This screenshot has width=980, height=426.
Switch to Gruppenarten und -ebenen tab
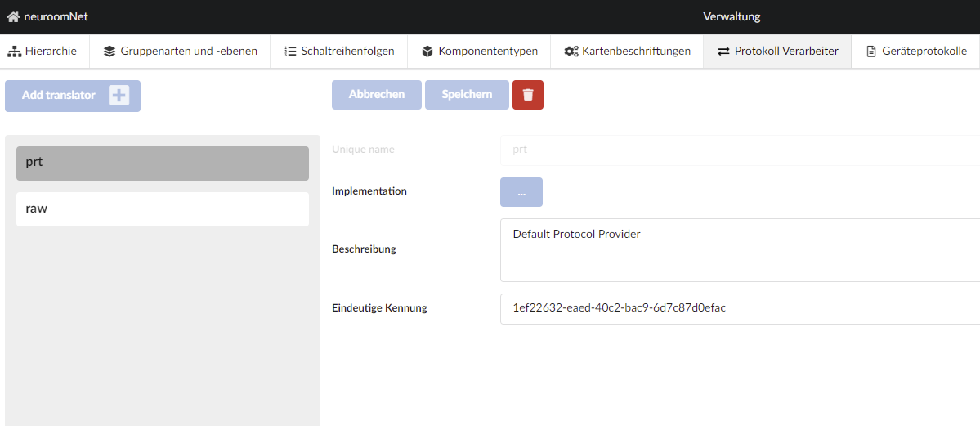pos(180,52)
